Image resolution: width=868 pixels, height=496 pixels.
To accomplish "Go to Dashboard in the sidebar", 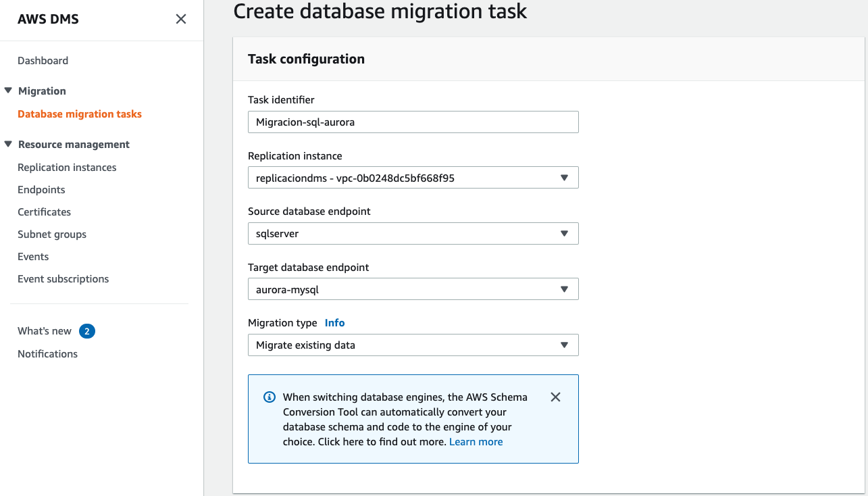I will click(43, 61).
